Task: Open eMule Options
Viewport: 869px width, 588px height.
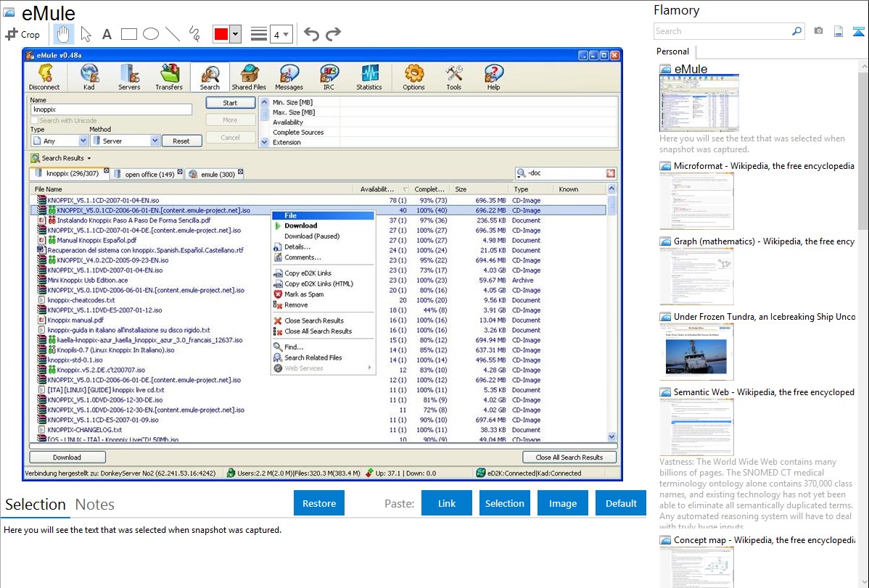Action: 414,77
